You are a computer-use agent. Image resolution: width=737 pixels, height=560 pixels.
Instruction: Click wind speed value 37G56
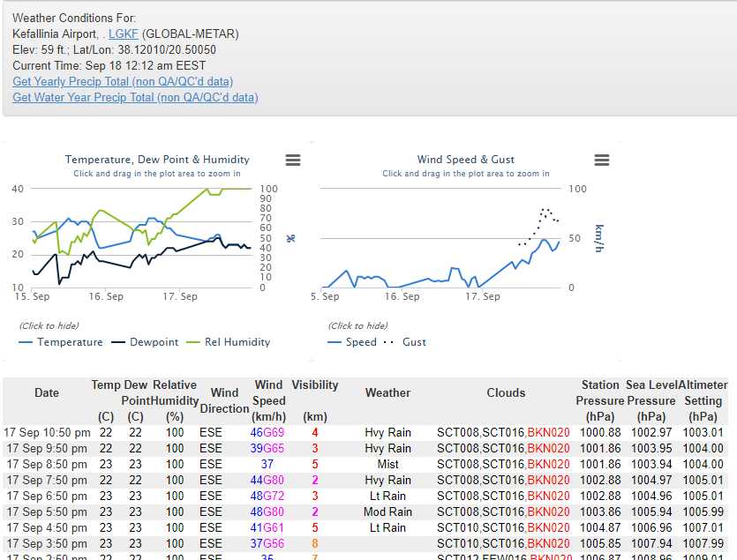[x=267, y=543]
